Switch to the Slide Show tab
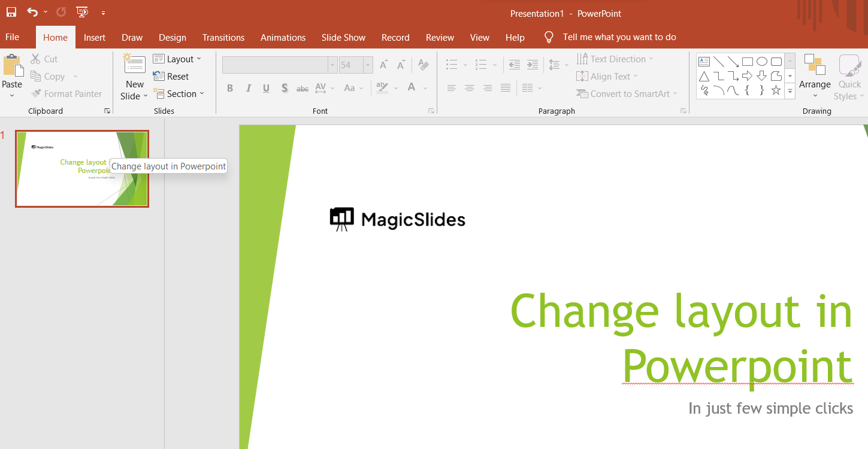The width and height of the screenshot is (868, 449). (x=343, y=37)
